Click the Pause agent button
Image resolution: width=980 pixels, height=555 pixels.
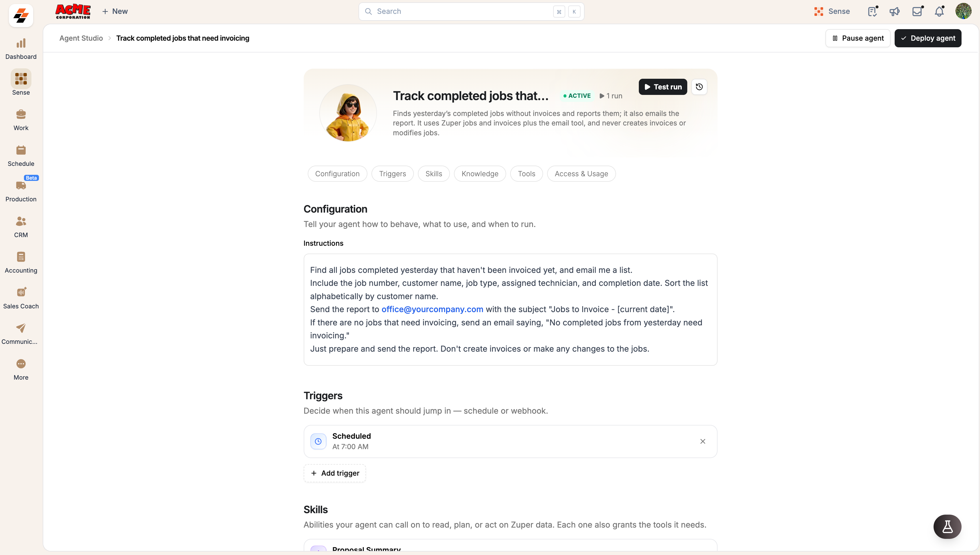[858, 38]
